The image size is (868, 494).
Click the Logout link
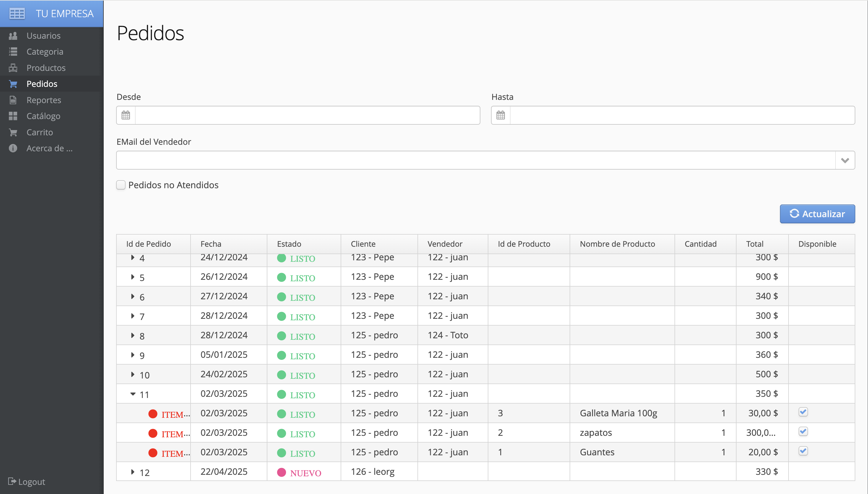tap(27, 482)
